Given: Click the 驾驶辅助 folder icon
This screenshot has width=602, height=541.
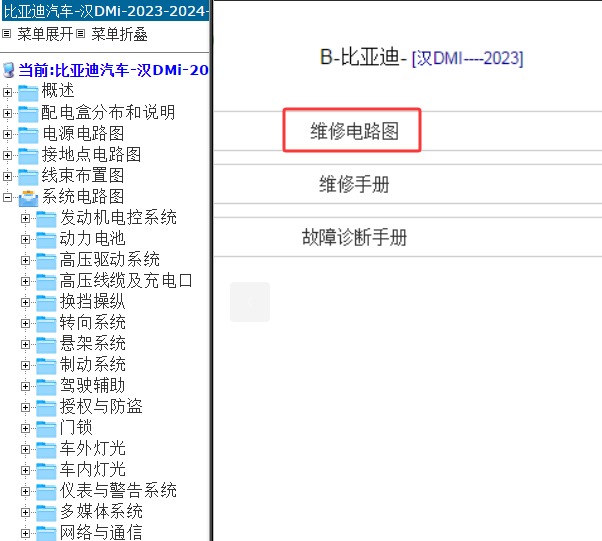Looking at the screenshot, I should tap(46, 386).
